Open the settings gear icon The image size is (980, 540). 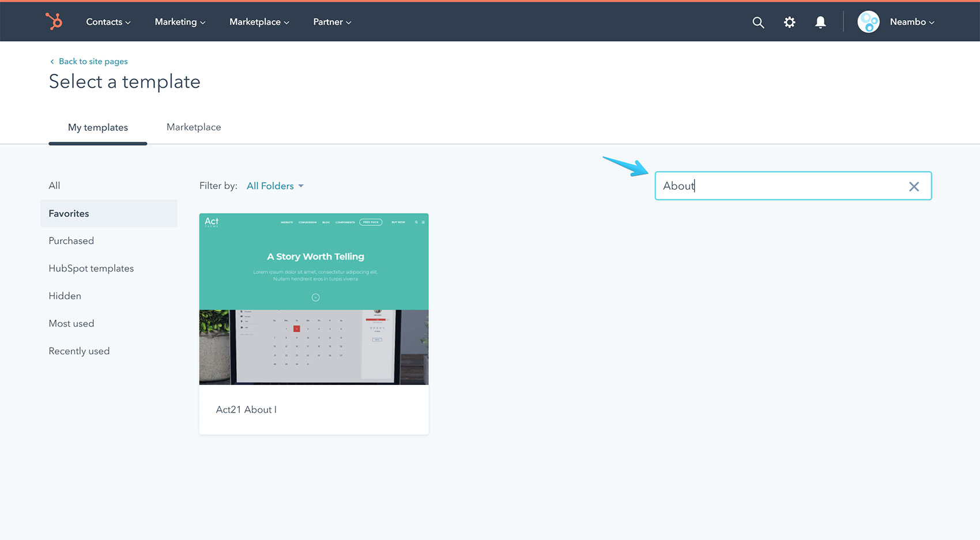point(789,22)
